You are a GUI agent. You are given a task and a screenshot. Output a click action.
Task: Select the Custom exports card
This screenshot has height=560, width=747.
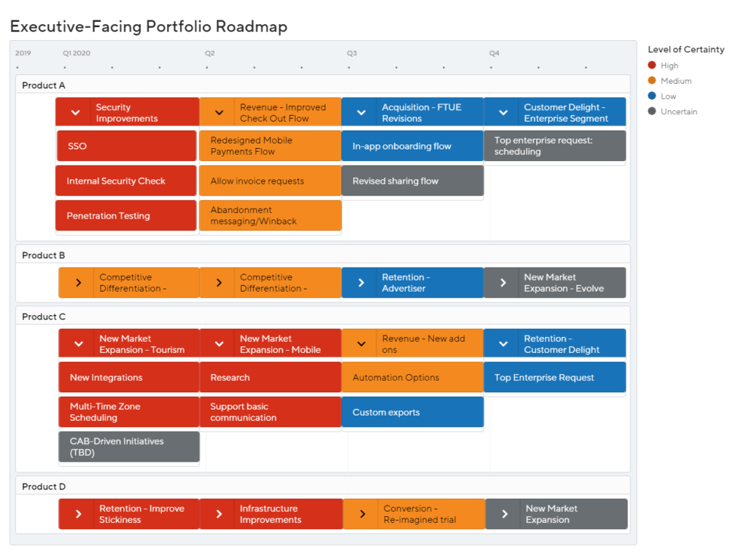point(413,413)
